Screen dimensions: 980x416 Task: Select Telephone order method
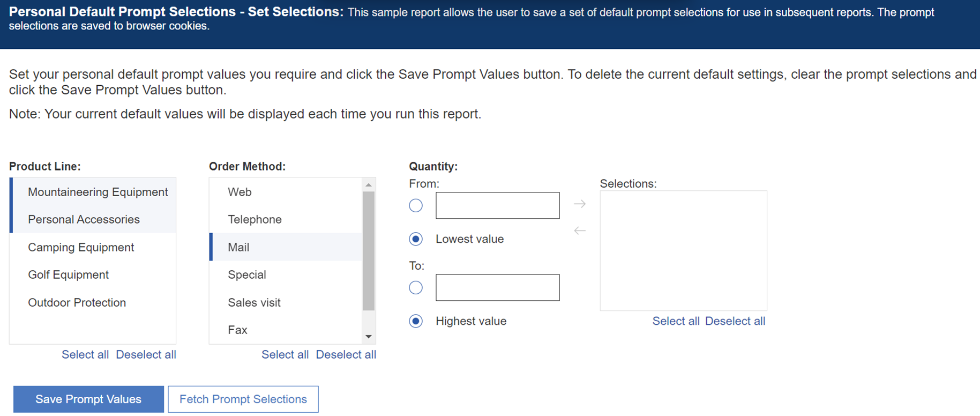(255, 219)
